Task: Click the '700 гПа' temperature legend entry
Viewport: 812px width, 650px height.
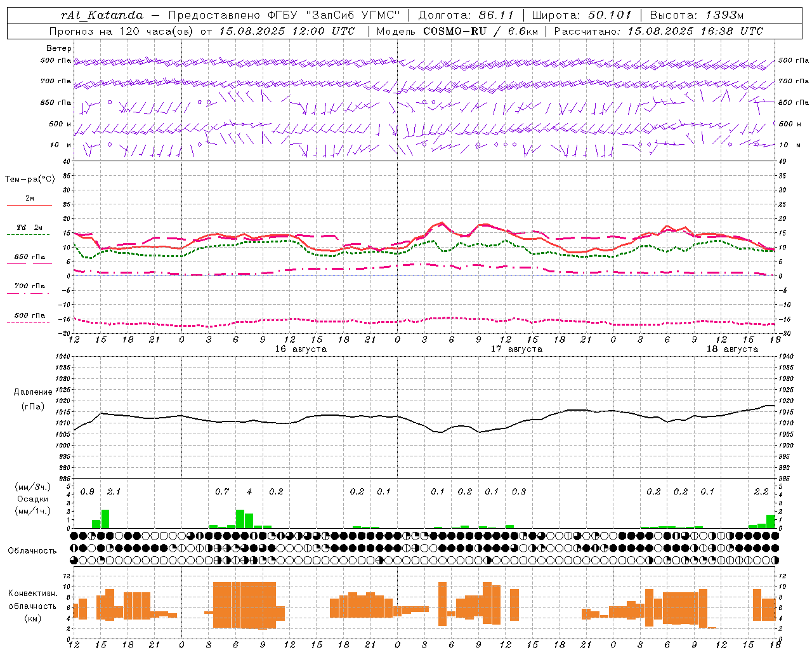Action: [30, 286]
